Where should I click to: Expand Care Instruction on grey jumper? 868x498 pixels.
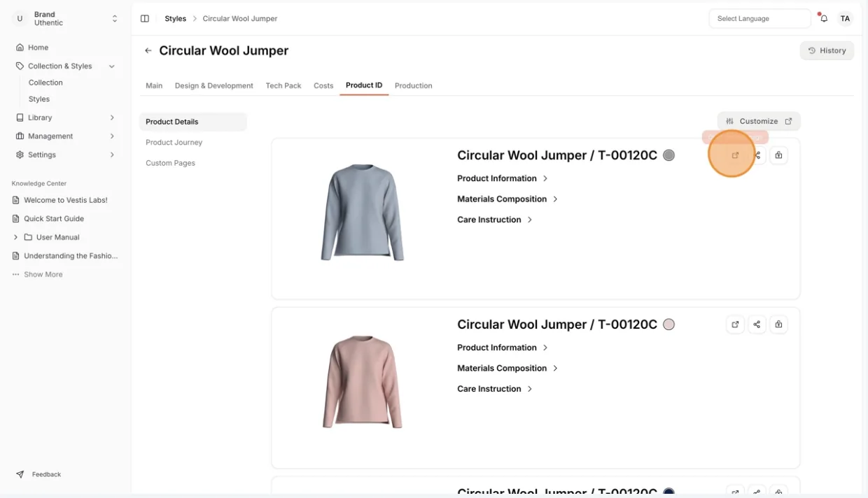pos(495,220)
